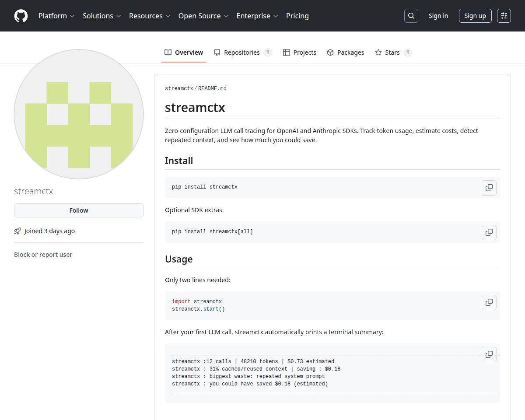Click the 'Only two lines needed:' text
Screen dimensions: 525x420
[197, 280]
